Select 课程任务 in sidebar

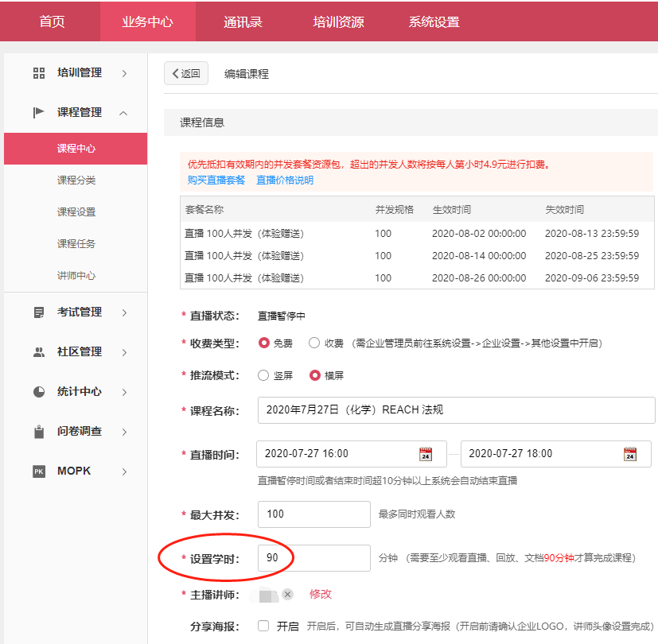click(x=76, y=244)
